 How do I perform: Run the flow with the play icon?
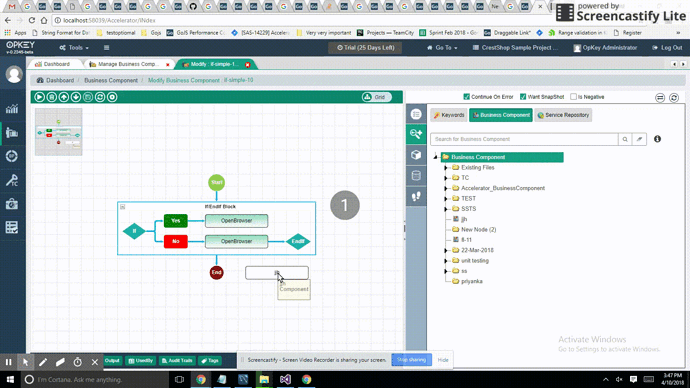point(39,97)
